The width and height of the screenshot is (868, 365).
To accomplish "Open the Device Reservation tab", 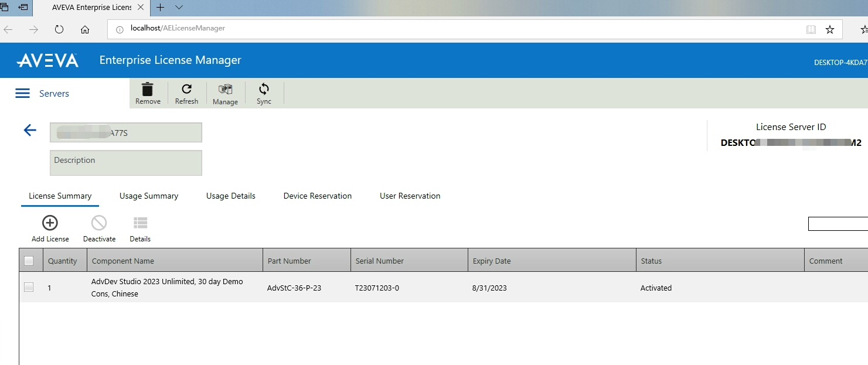I will pos(318,196).
